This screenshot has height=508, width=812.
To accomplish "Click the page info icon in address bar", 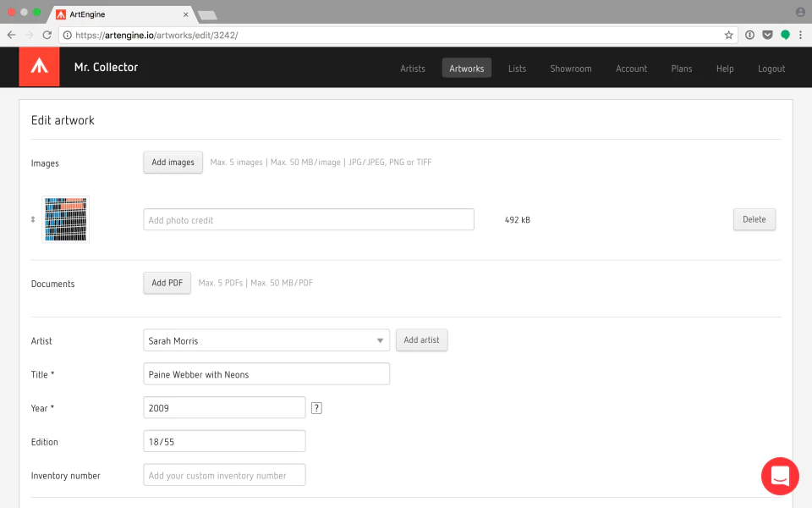I will [x=749, y=35].
